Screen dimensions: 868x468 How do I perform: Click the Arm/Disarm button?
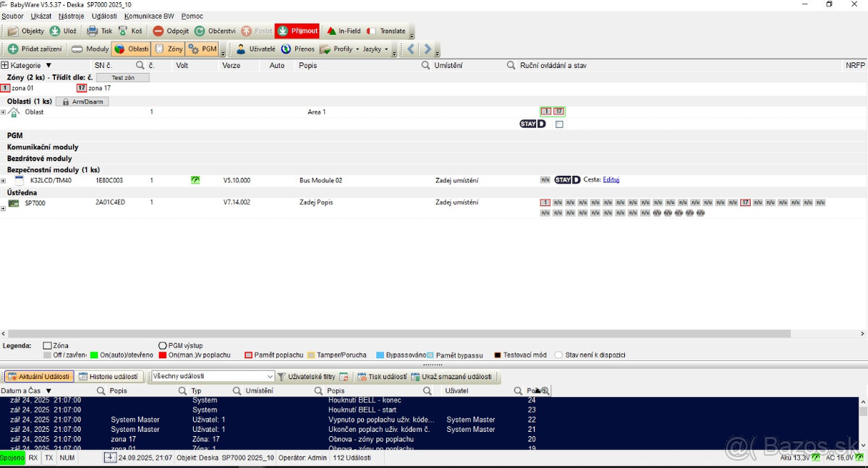pos(82,102)
